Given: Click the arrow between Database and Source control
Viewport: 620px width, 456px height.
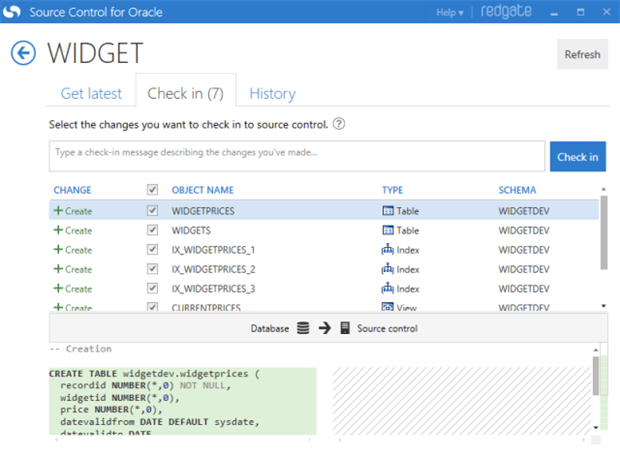Looking at the screenshot, I should (325, 328).
